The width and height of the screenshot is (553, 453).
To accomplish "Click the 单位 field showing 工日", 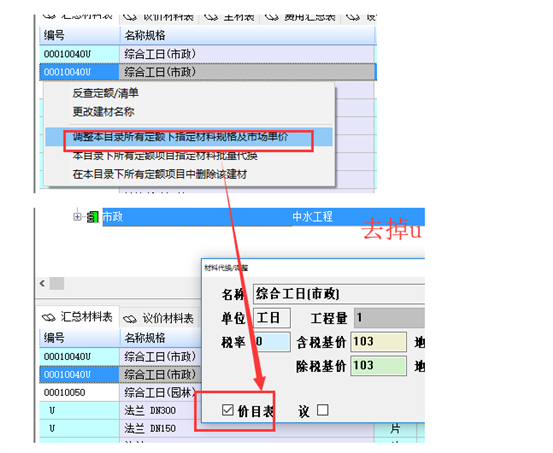I will pyautogui.click(x=272, y=318).
